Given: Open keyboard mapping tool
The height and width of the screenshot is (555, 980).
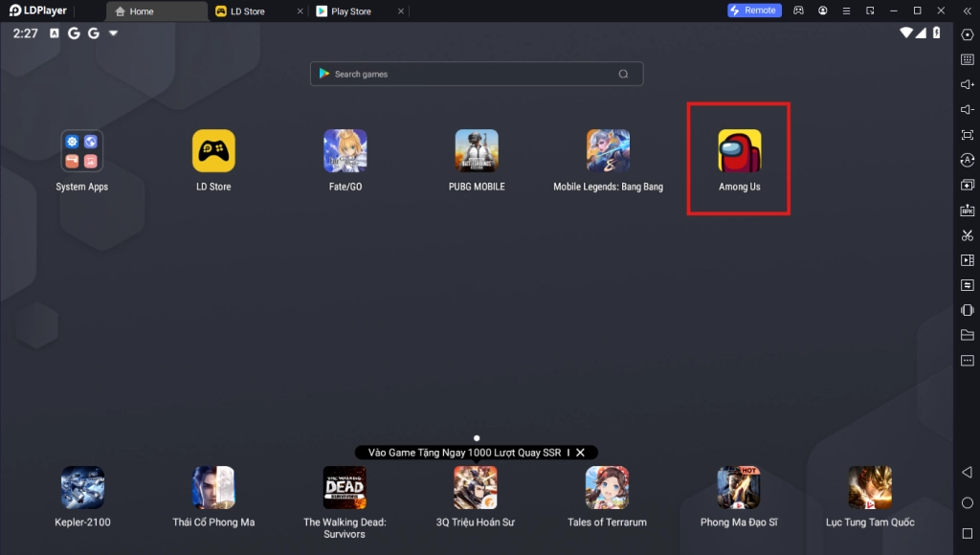Looking at the screenshot, I should [967, 59].
